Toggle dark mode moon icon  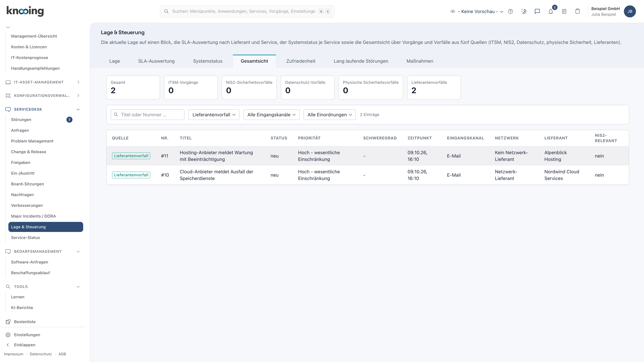(524, 12)
